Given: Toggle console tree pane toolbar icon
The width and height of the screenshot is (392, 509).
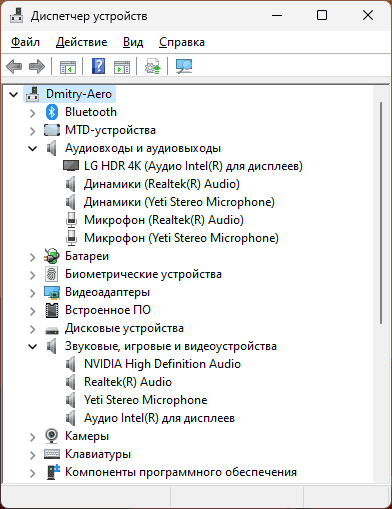Looking at the screenshot, I should (x=68, y=66).
